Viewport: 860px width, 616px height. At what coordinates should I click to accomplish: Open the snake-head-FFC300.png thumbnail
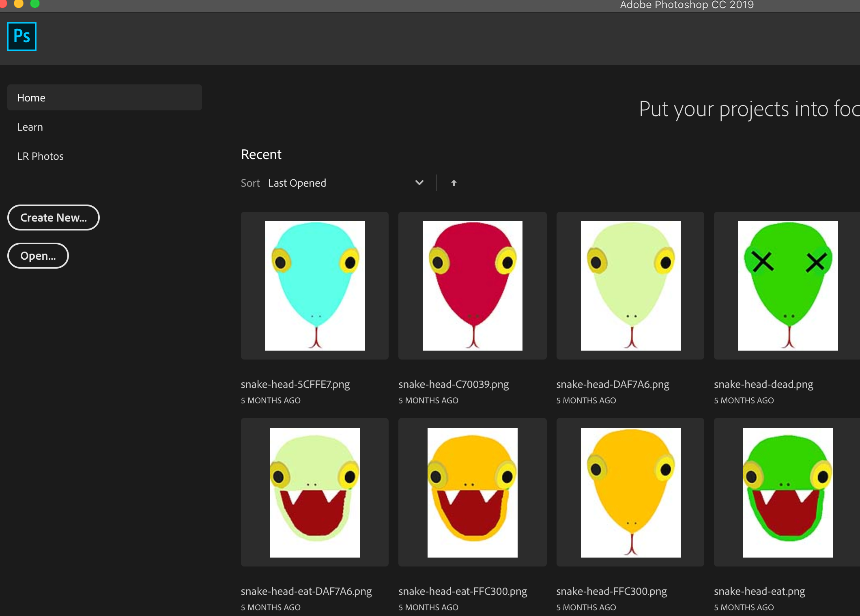point(630,492)
